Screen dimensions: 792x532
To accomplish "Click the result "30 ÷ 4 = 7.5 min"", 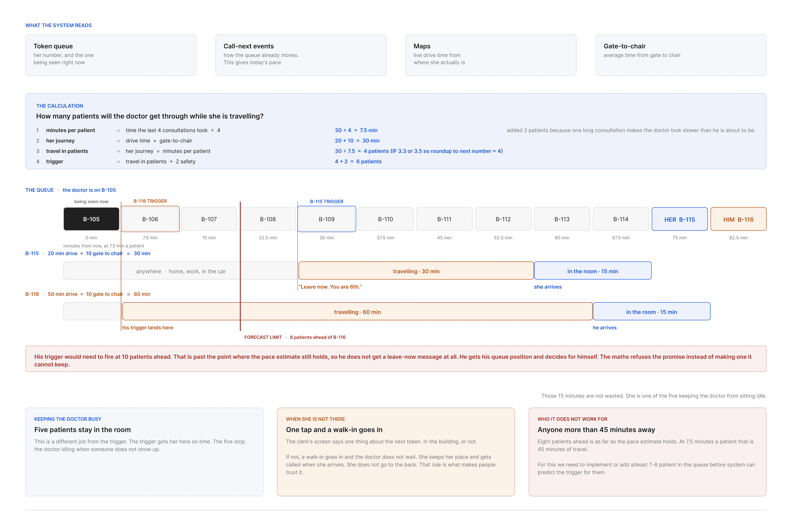I will (x=356, y=130).
